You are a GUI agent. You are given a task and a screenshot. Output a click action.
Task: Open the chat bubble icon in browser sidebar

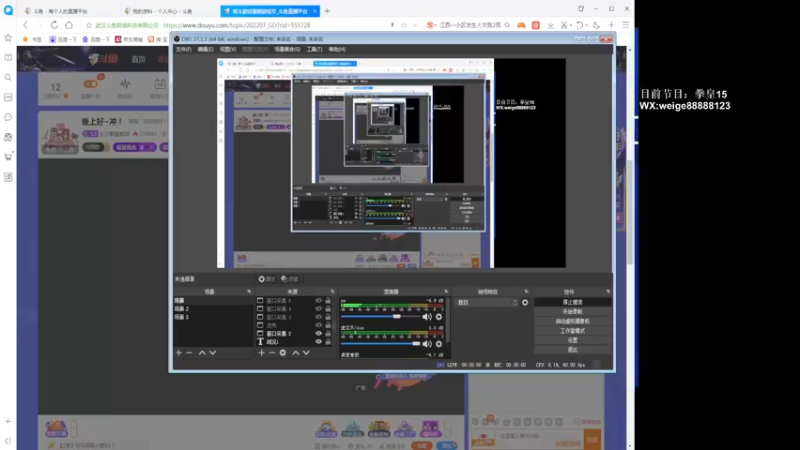8,117
